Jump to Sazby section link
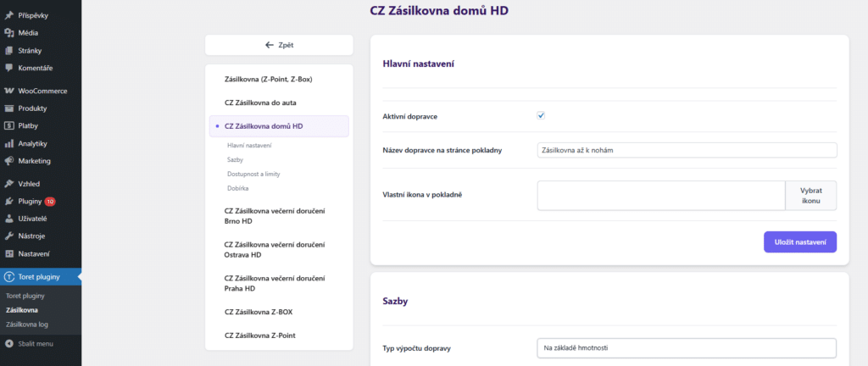This screenshot has width=868, height=366. pyautogui.click(x=236, y=160)
